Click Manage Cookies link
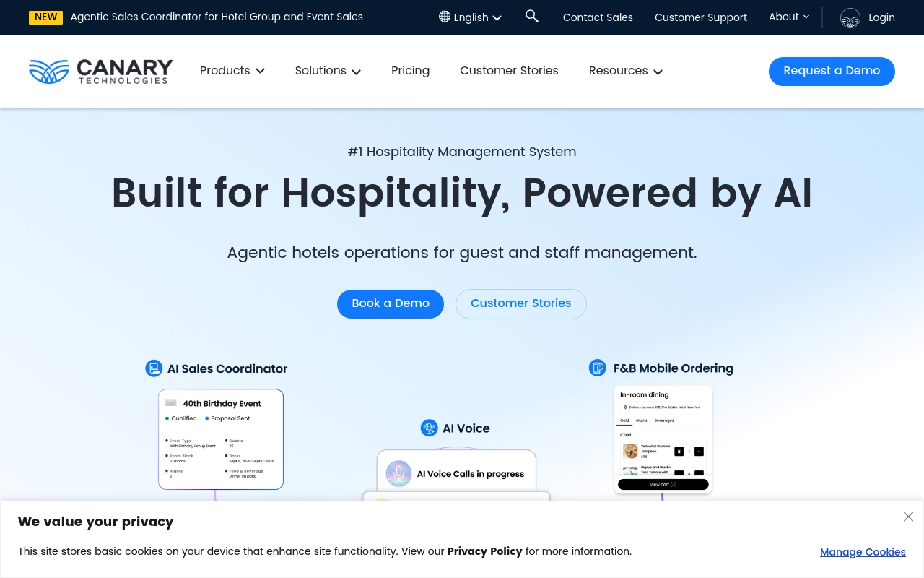 [863, 552]
